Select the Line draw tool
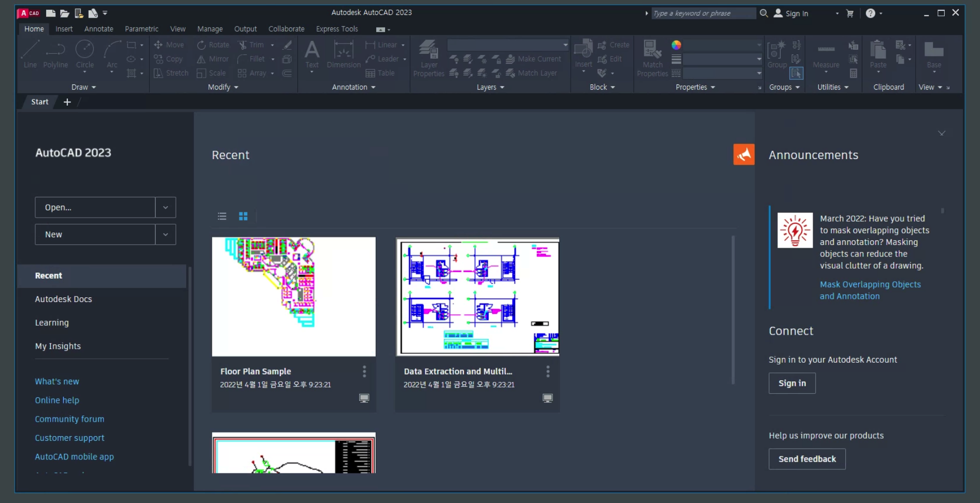Image resolution: width=980 pixels, height=503 pixels. (x=30, y=55)
